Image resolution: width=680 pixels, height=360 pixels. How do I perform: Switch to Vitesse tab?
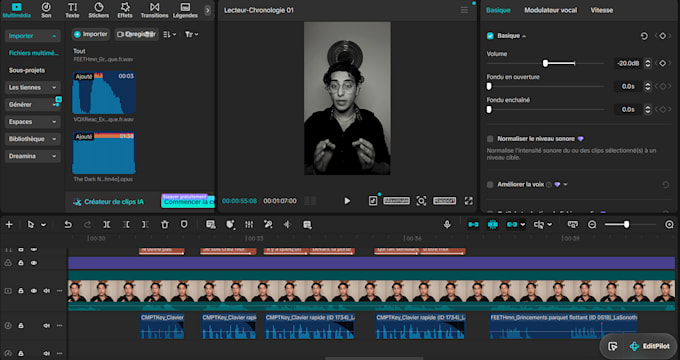pos(602,10)
